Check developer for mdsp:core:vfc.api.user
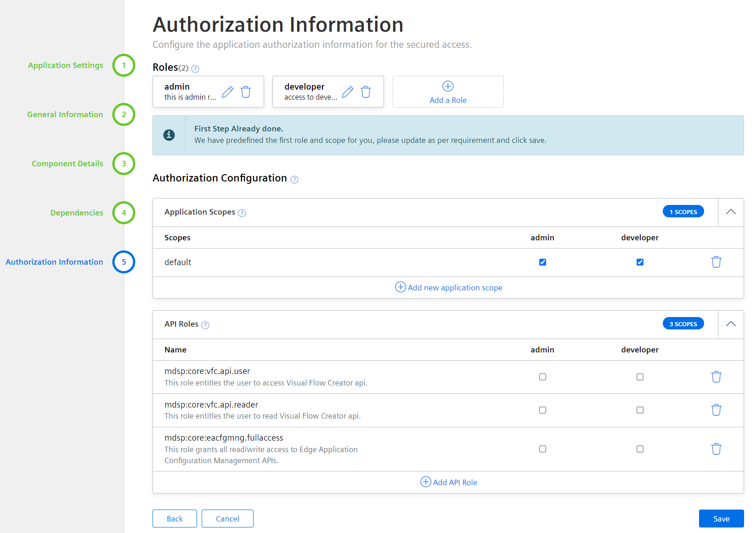756x533 pixels. [640, 377]
